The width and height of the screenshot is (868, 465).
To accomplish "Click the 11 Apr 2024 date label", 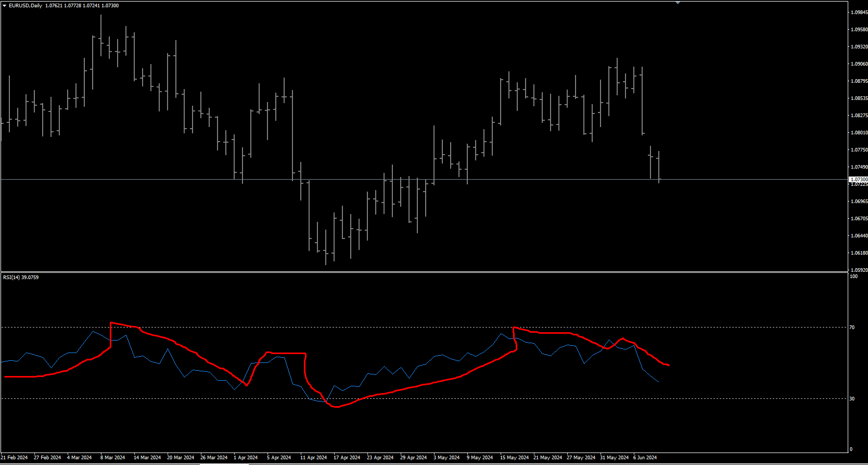I will (313, 458).
